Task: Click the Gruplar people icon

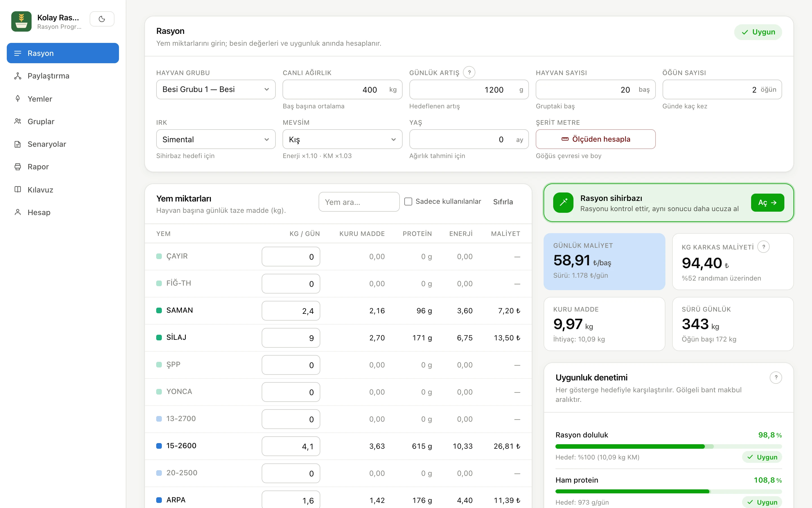Action: (18, 121)
